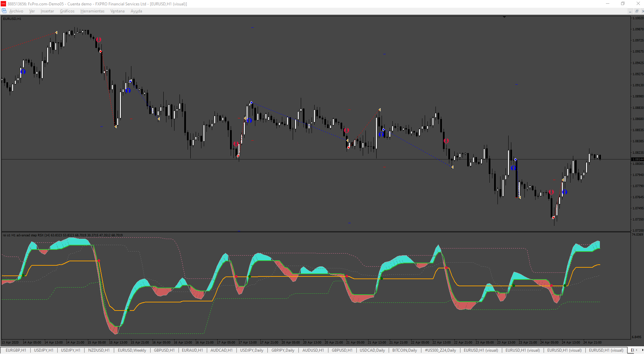Click the 17 Apr 05:00 time label
The image size is (644, 354).
coord(226,343)
